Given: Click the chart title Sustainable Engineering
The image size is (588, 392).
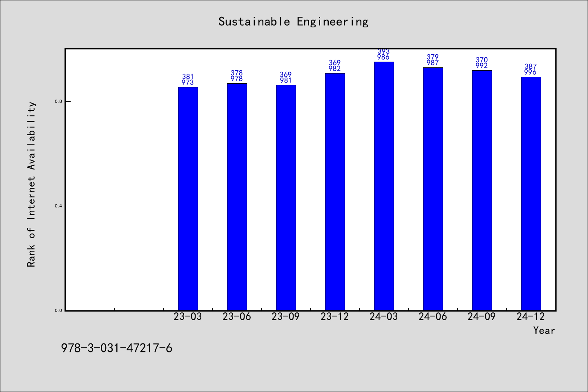Looking at the screenshot, I should click(294, 22).
